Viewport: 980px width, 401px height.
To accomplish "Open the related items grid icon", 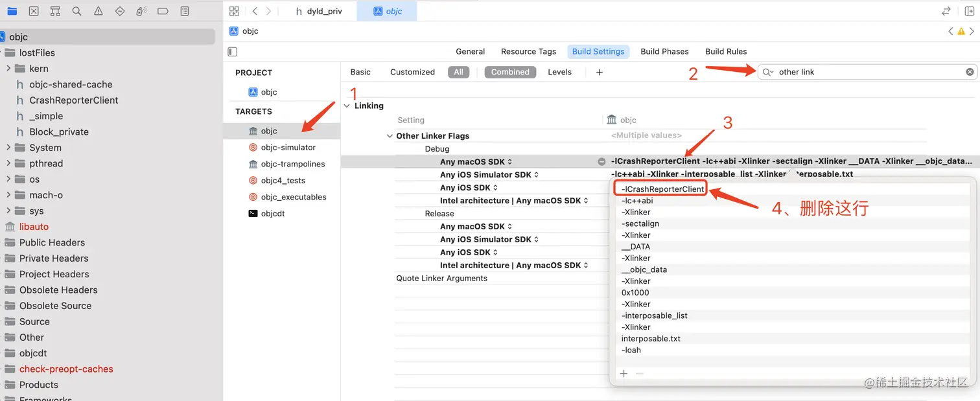I will (235, 11).
